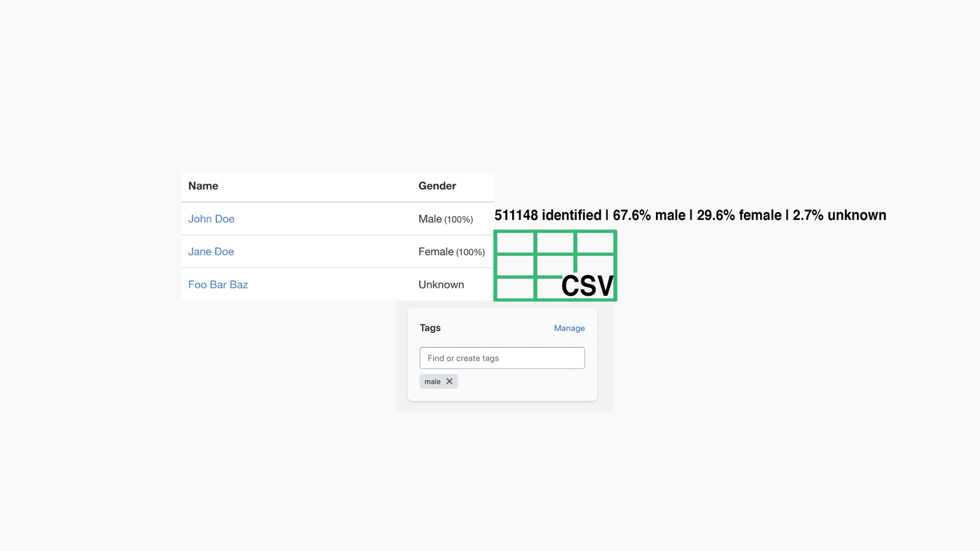Click the 29.6% female statistic
The width and height of the screenshot is (980, 551).
tap(738, 216)
